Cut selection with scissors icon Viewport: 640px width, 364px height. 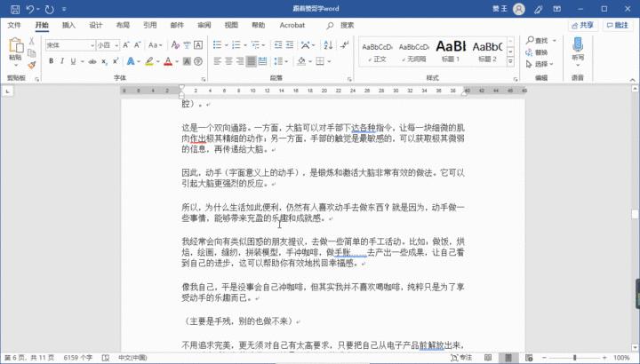tap(32, 41)
